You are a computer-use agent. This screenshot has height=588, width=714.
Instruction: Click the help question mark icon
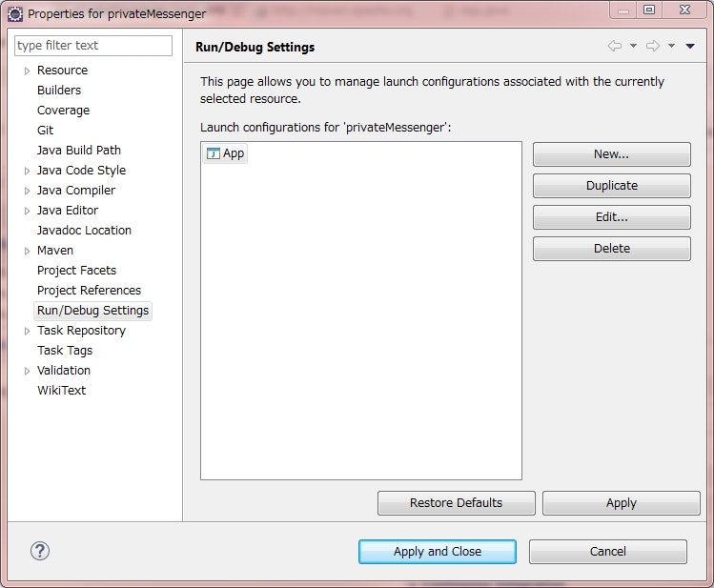[40, 551]
